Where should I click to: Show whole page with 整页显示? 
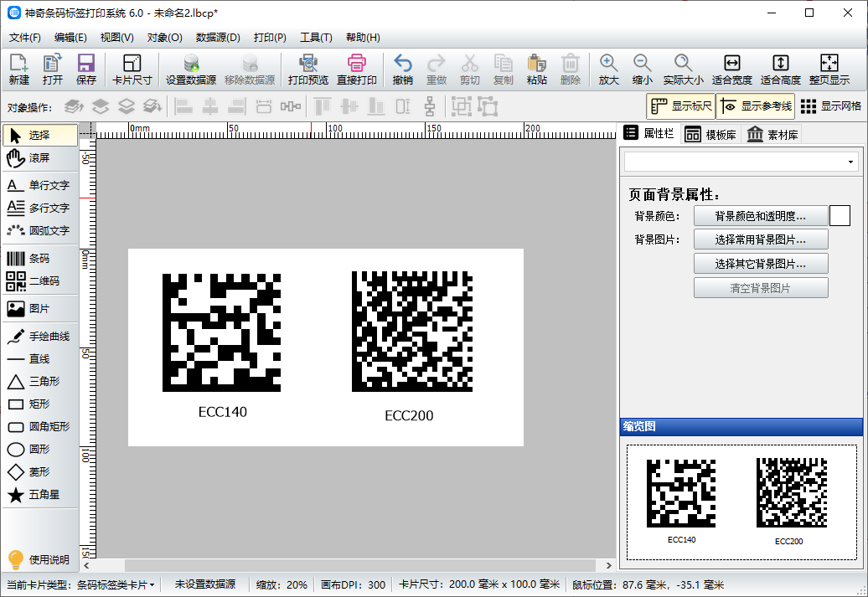[829, 69]
